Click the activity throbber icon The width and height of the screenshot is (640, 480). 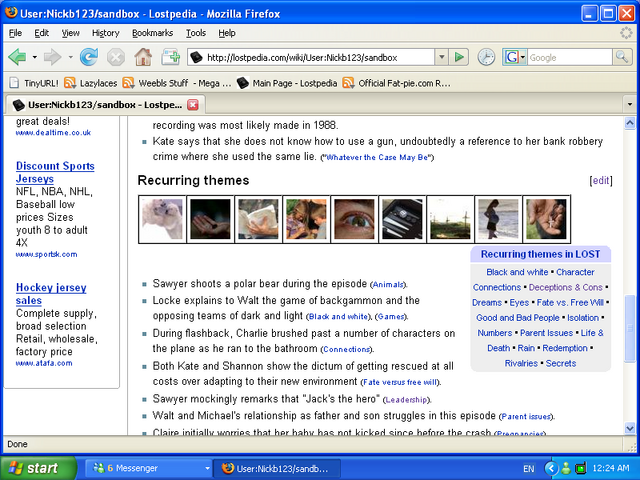pos(626,33)
